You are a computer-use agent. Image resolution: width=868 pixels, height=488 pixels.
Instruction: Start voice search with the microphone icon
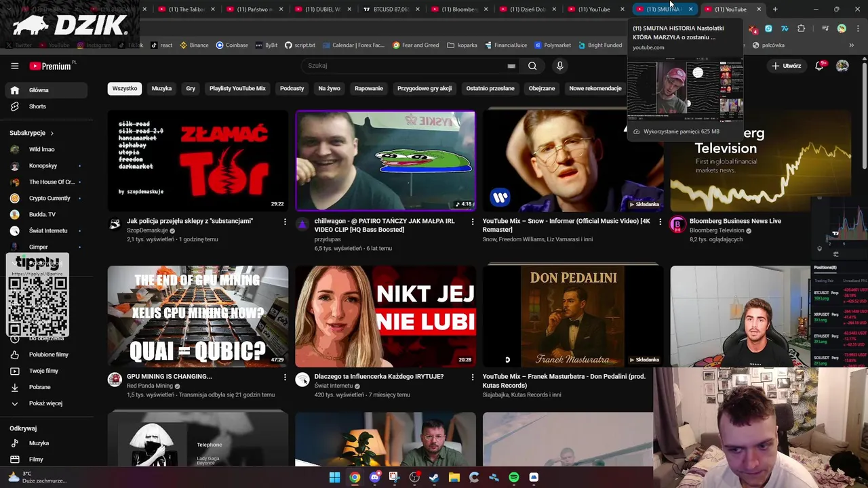(x=559, y=66)
